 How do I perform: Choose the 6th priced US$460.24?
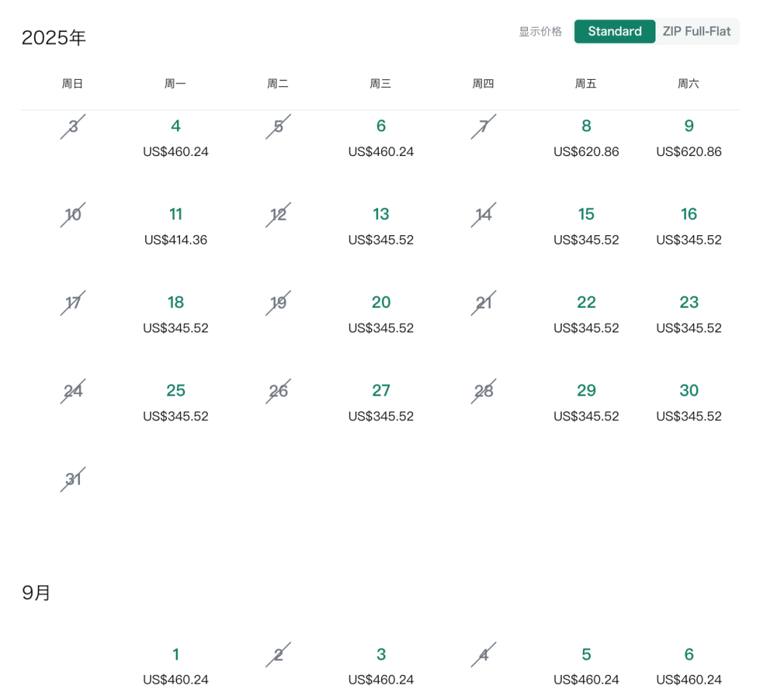381,137
